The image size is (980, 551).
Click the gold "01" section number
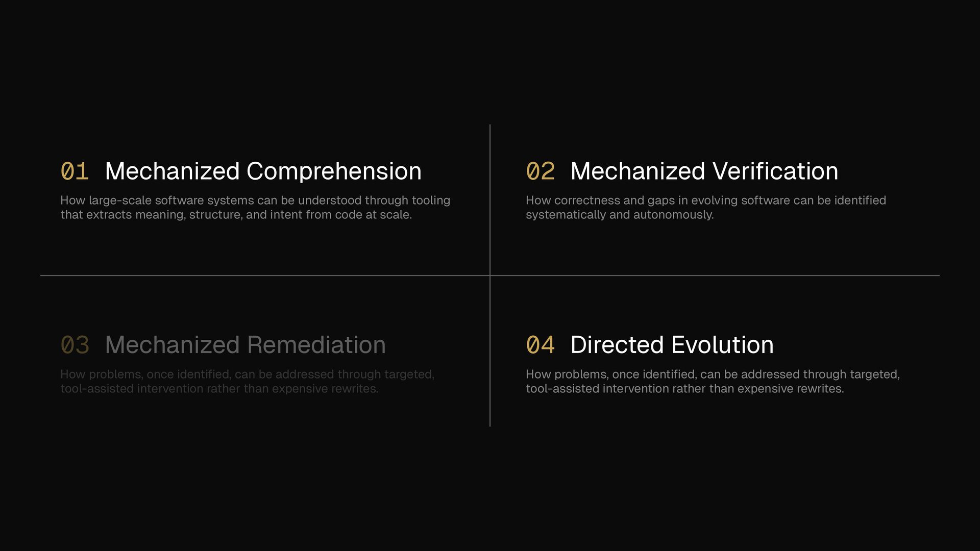[x=75, y=171]
